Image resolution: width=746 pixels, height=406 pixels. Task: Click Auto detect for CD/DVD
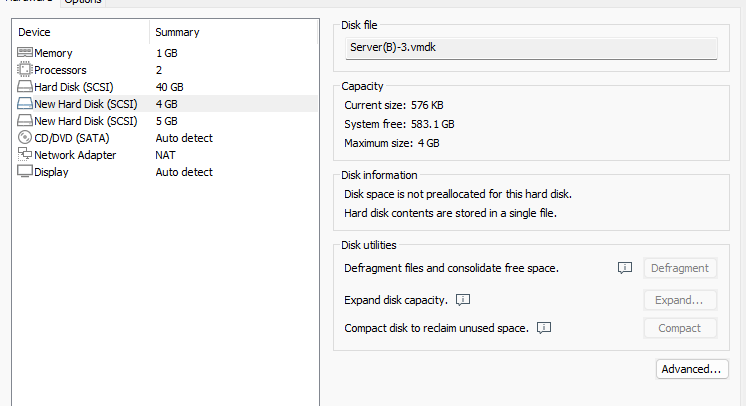(x=184, y=138)
